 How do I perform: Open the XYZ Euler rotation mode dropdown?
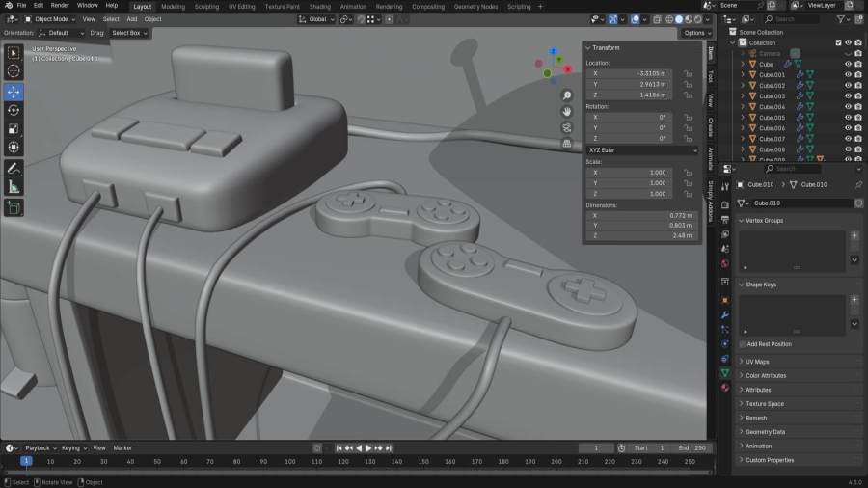(642, 150)
